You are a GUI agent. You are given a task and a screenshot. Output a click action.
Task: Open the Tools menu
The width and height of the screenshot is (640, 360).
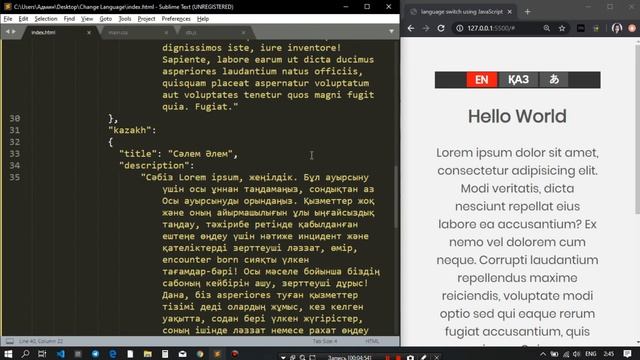coord(125,19)
